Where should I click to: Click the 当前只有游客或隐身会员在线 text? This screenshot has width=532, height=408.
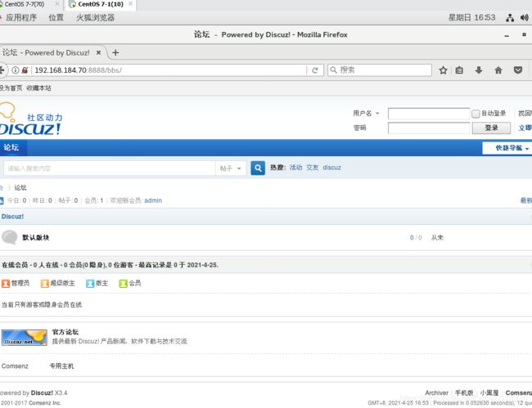pos(42,305)
